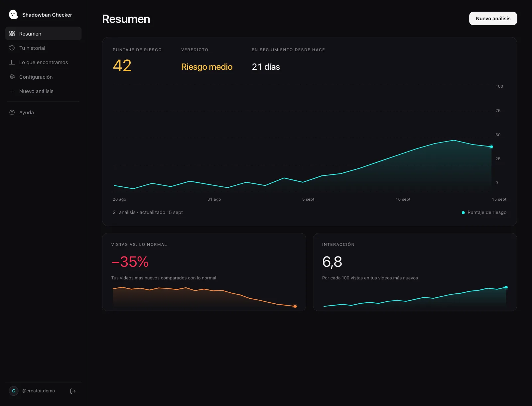Click the 15 sept axis label
This screenshot has width=532, height=406.
(499, 199)
